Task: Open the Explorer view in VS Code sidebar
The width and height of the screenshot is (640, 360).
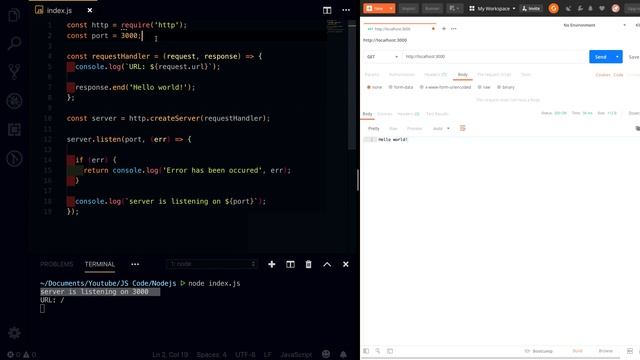Action: (14, 16)
